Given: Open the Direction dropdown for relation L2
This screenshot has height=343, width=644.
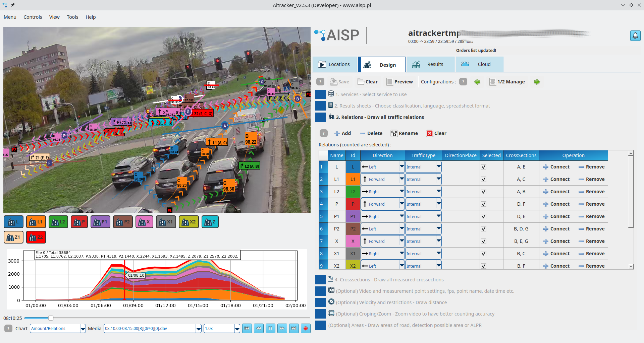Looking at the screenshot, I should point(401,191).
